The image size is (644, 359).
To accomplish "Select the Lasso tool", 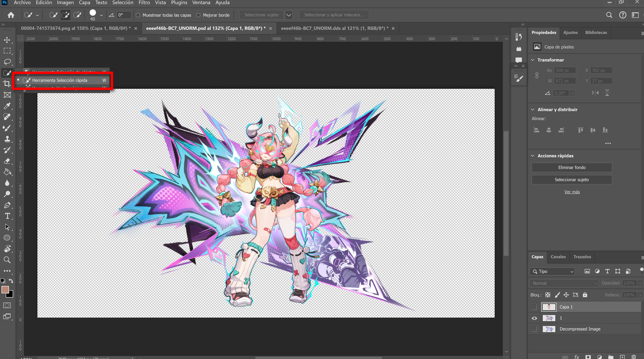I will 7,62.
